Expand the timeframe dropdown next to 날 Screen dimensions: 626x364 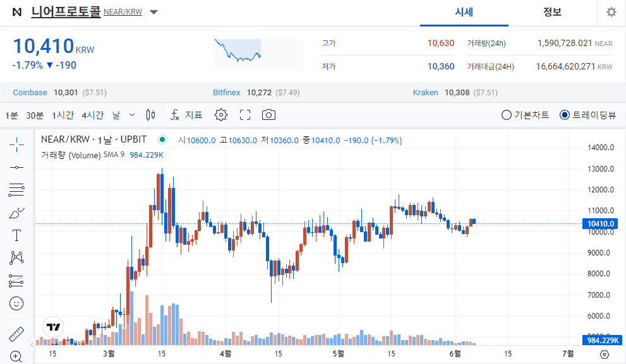pos(131,115)
